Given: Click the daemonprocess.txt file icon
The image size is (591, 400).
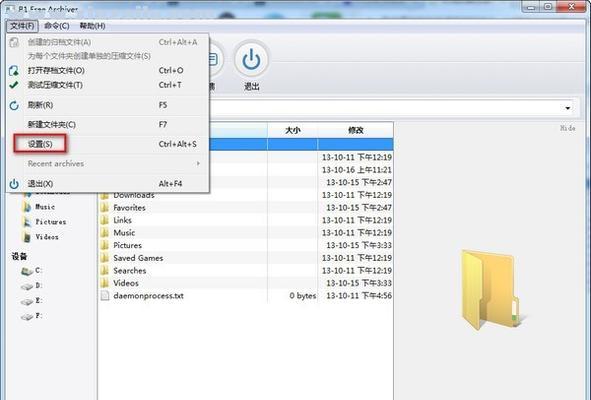Looking at the screenshot, I should pos(105,296).
